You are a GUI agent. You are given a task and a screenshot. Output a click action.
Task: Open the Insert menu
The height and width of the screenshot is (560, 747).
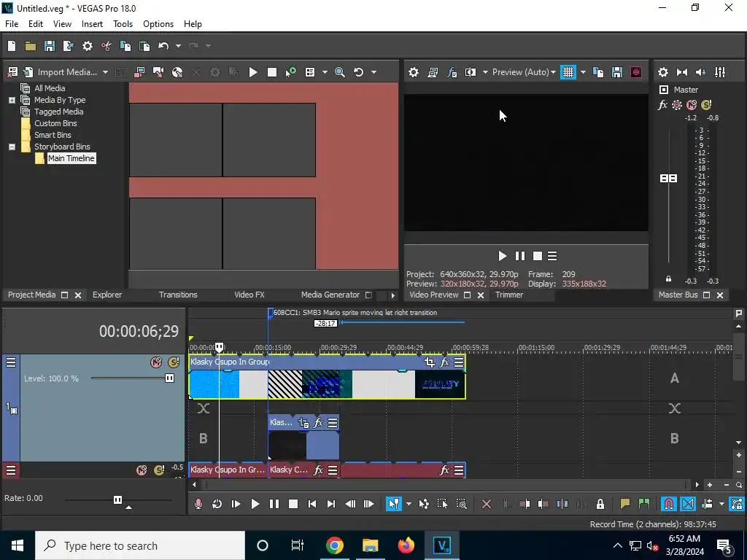point(92,24)
